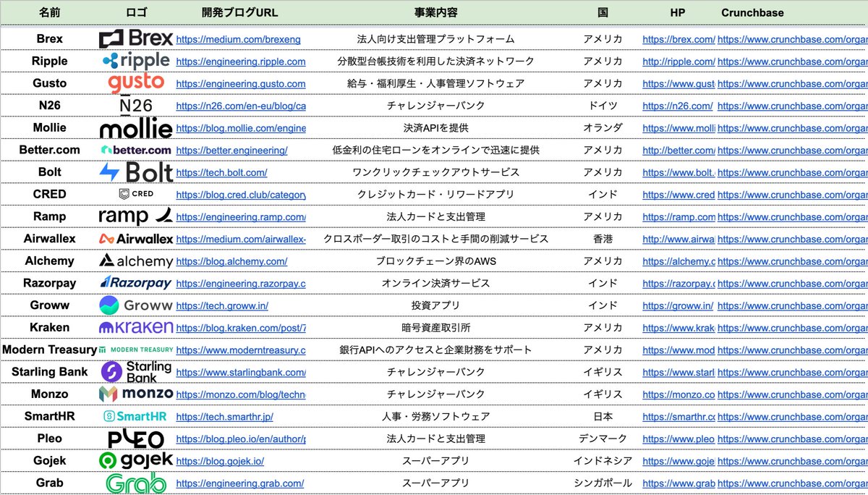Select the オランダ country cell
This screenshot has height=495, width=868.
[x=603, y=128]
